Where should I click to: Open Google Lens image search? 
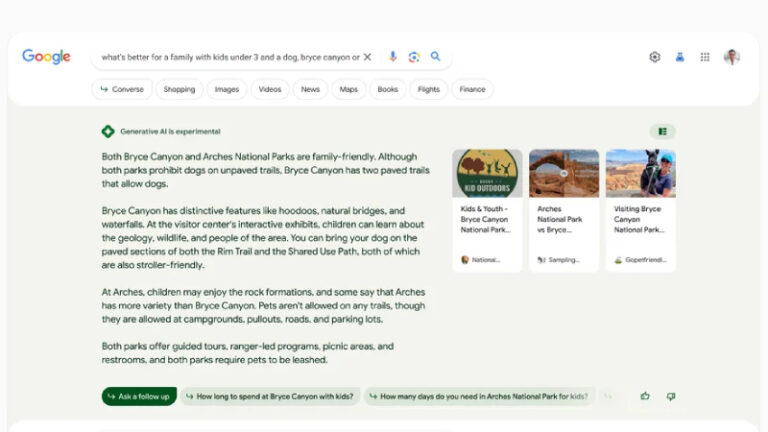pos(414,57)
